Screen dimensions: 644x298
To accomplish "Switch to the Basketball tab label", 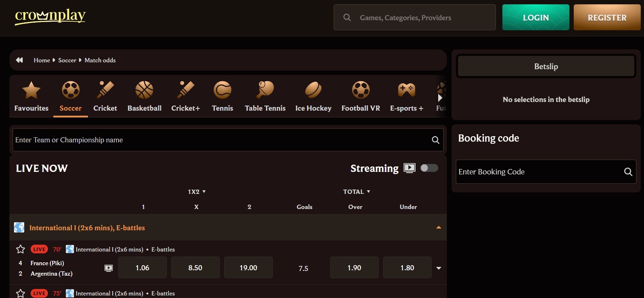I will tap(144, 108).
